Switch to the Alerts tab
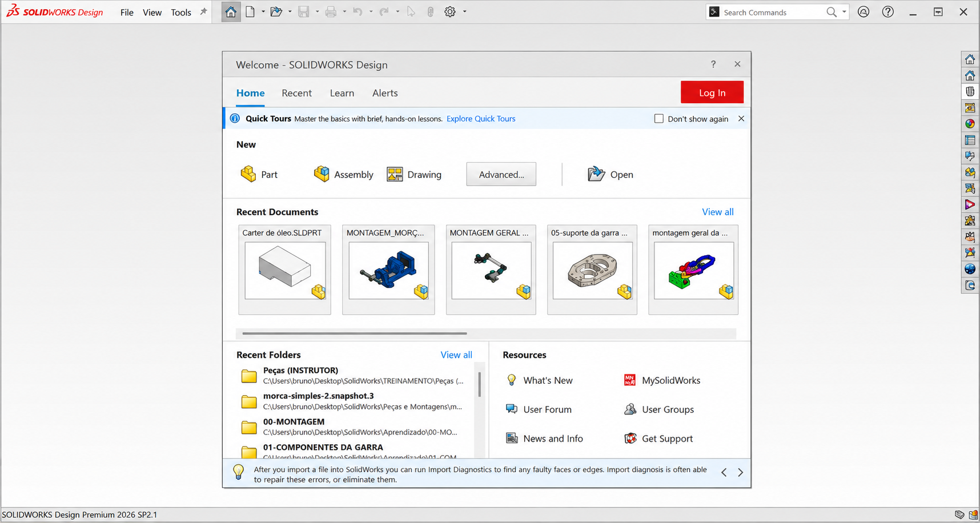Screen dimensions: 980x523 [385, 93]
